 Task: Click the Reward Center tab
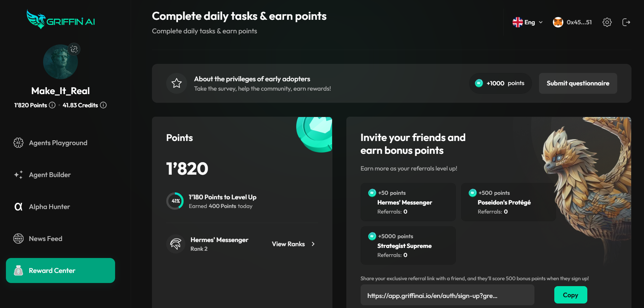point(61,270)
